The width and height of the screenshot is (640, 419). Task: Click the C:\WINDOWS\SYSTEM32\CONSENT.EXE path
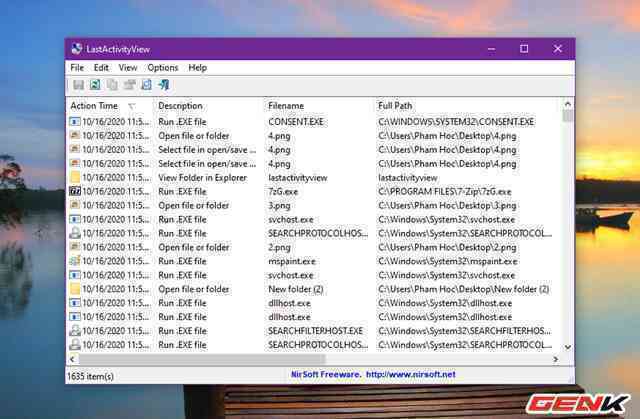pyautogui.click(x=456, y=122)
